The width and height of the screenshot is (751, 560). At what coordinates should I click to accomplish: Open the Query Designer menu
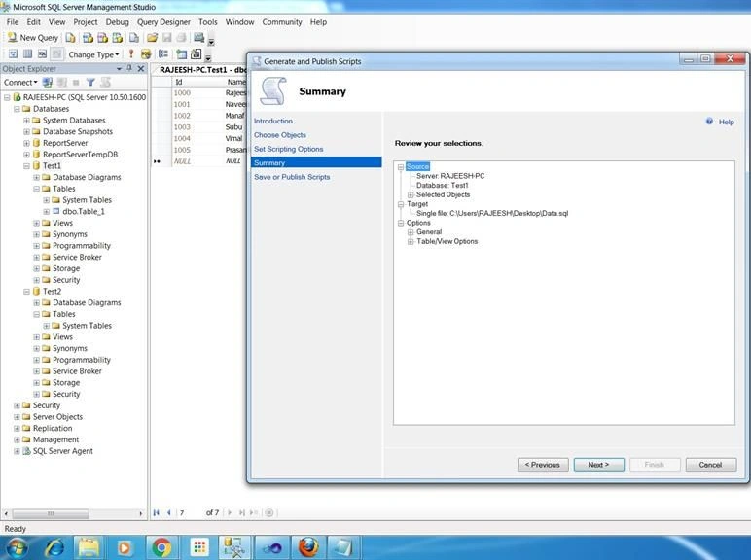[163, 22]
